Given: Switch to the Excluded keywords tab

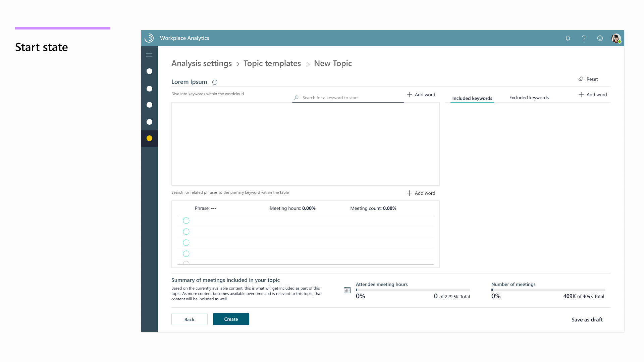Looking at the screenshot, I should [529, 98].
